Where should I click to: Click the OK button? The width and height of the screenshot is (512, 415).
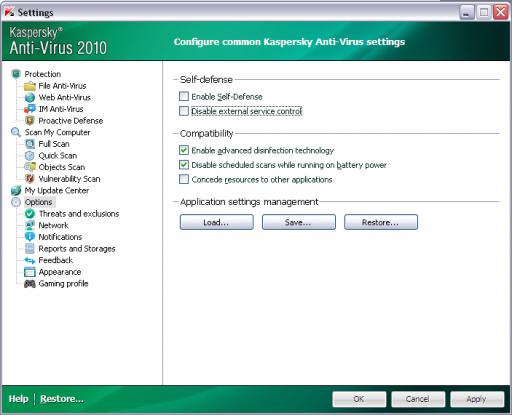[359, 399]
